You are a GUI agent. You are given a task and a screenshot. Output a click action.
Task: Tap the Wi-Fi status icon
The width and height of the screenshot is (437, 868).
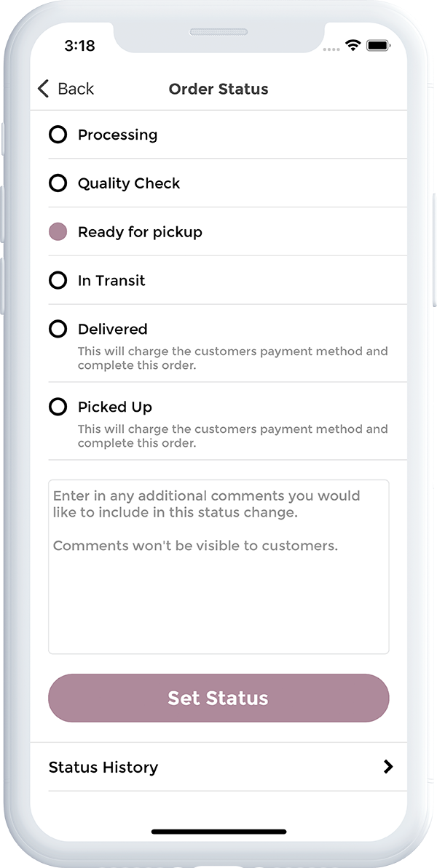click(x=353, y=46)
